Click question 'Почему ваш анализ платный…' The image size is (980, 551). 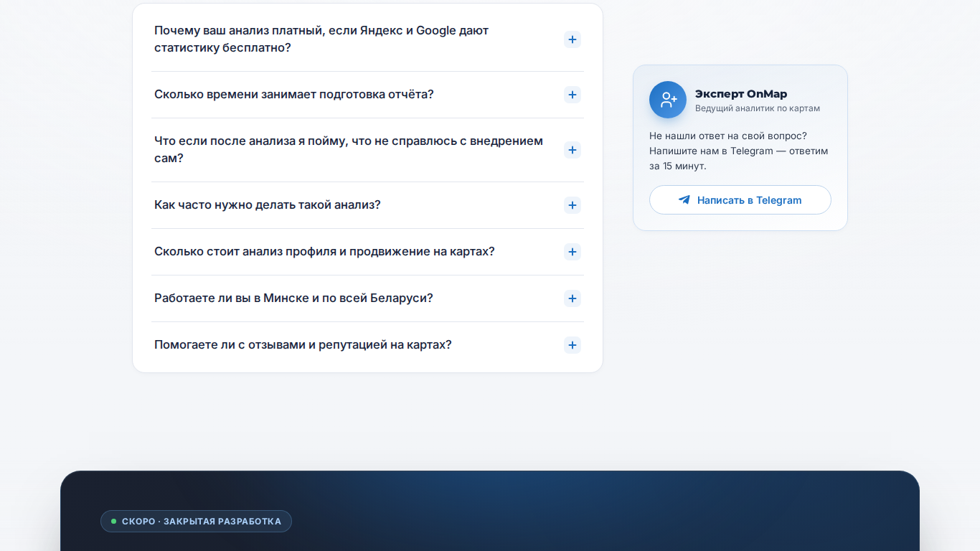coord(321,39)
